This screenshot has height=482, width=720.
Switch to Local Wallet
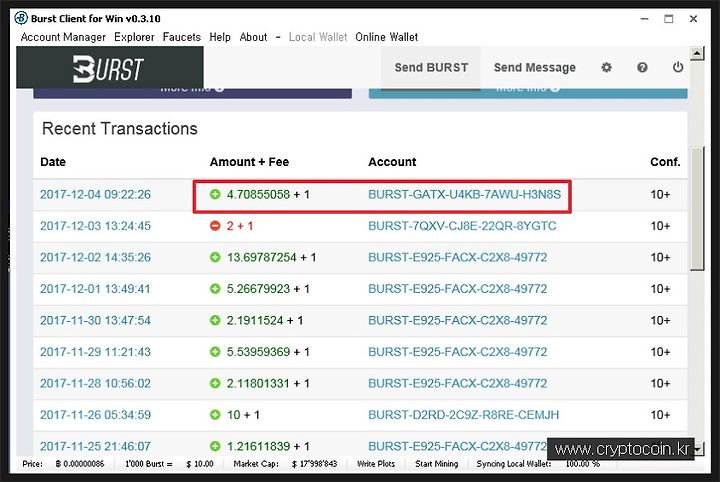318,37
